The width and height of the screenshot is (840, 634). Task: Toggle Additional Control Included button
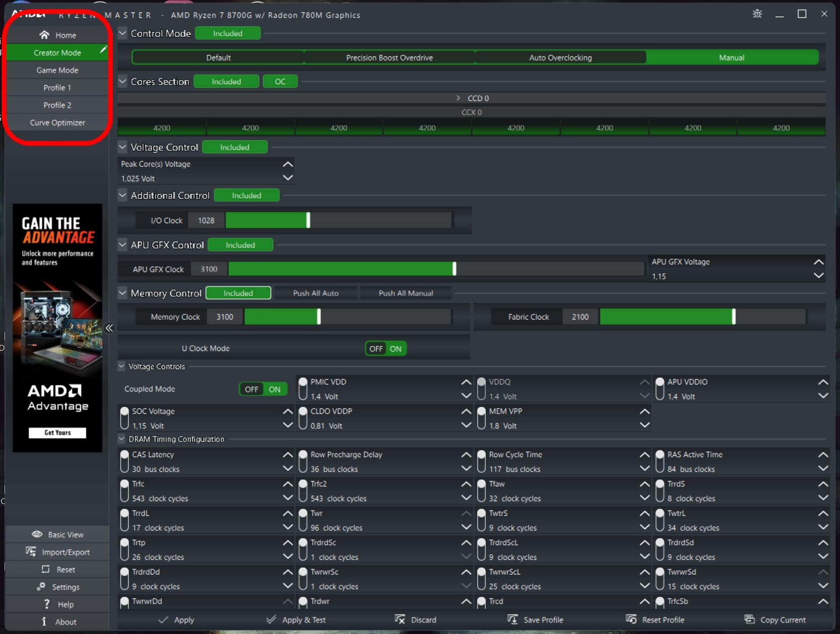tap(246, 195)
